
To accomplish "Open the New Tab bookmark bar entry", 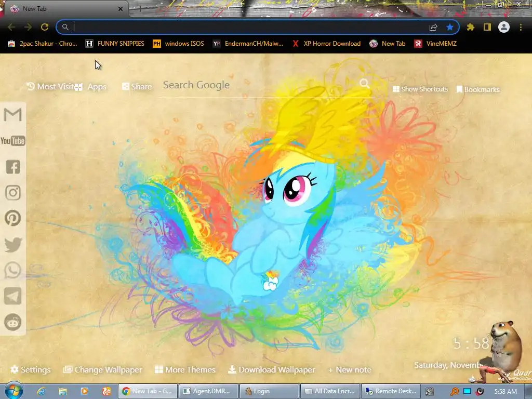I will (x=388, y=44).
